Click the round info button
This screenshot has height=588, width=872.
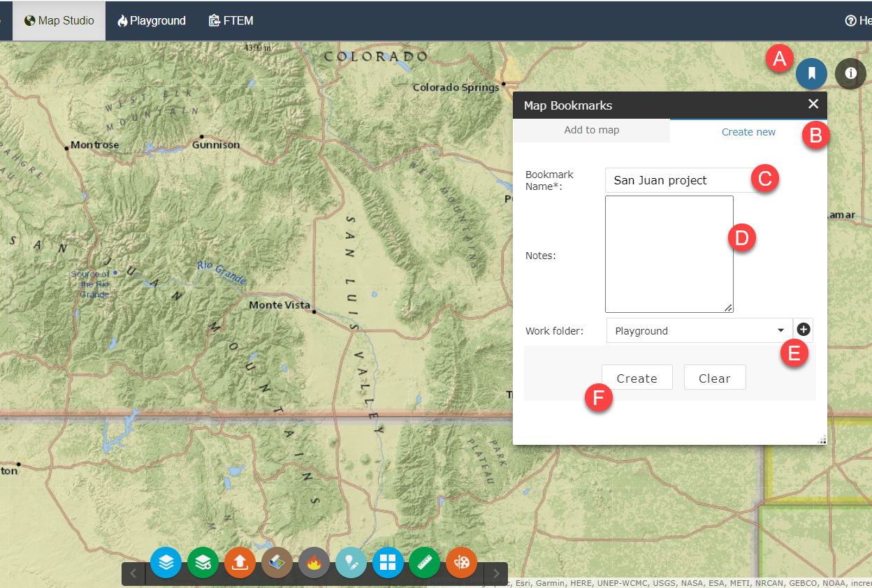click(x=850, y=73)
